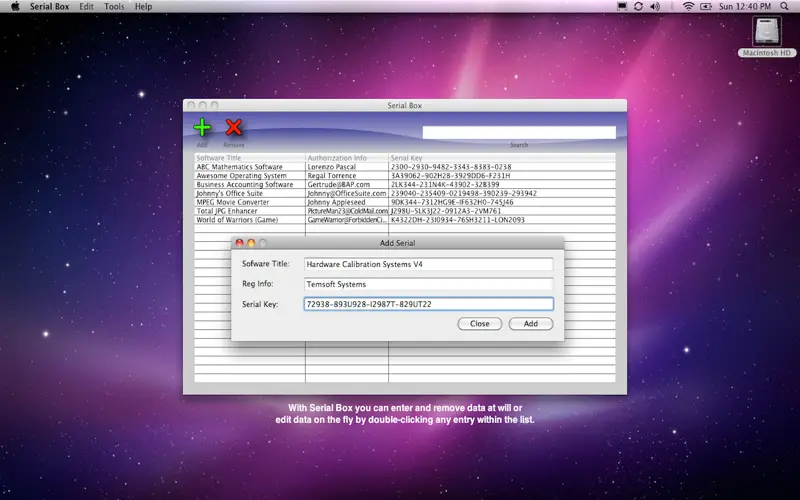
Task: Click the Serial Key input field
Action: coord(428,304)
